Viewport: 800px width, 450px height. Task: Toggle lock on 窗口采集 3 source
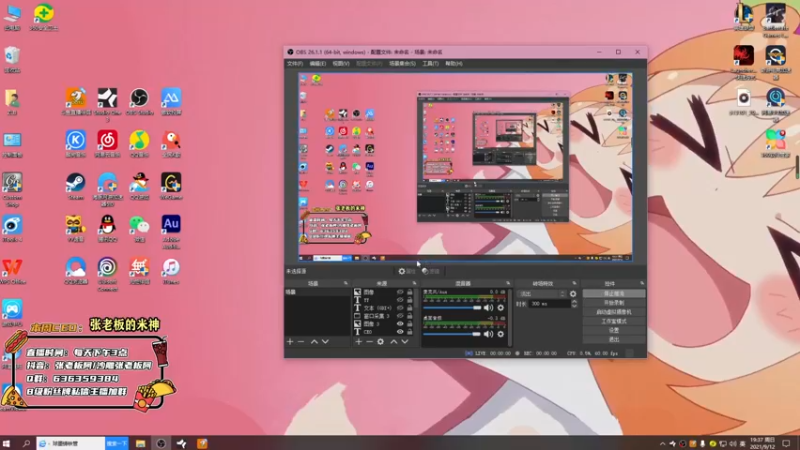(409, 316)
